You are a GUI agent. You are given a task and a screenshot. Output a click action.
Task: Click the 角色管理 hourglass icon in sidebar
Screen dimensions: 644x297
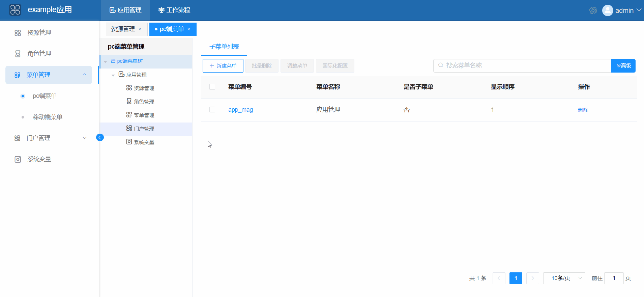click(x=18, y=54)
